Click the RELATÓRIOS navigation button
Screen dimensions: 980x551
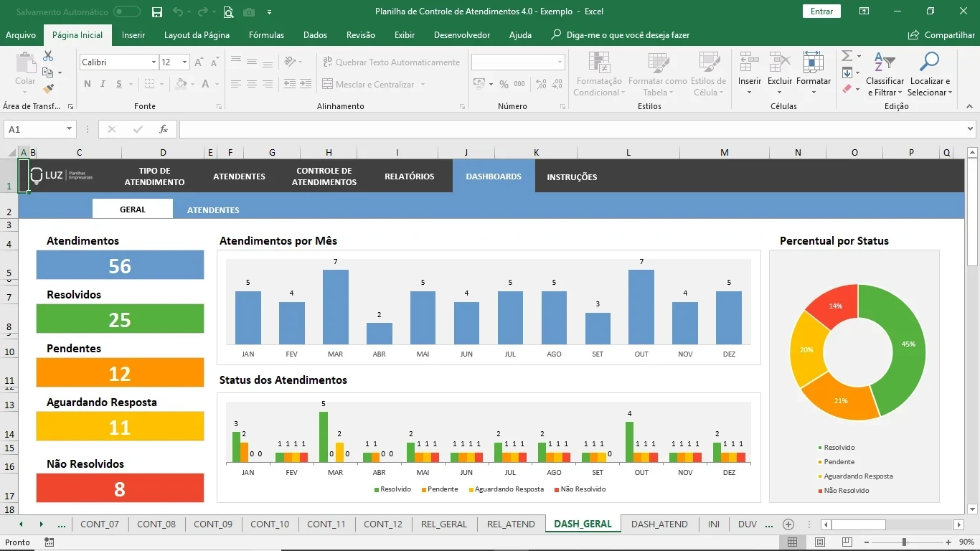[409, 176]
